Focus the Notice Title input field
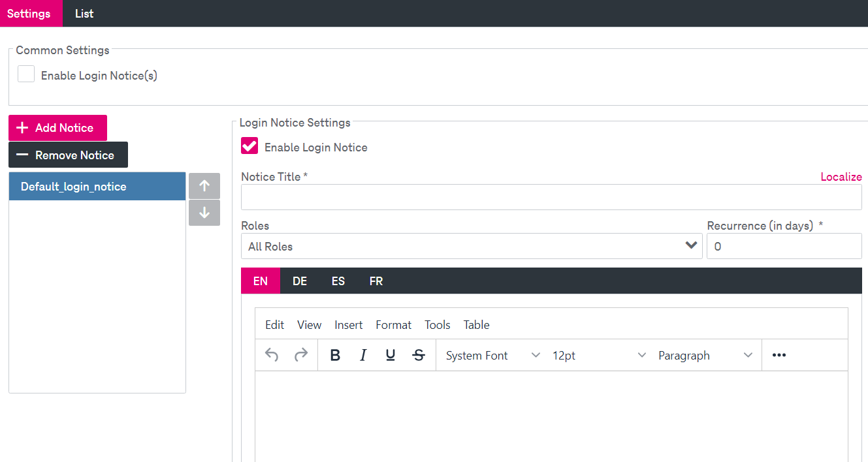The height and width of the screenshot is (462, 868). tap(551, 197)
